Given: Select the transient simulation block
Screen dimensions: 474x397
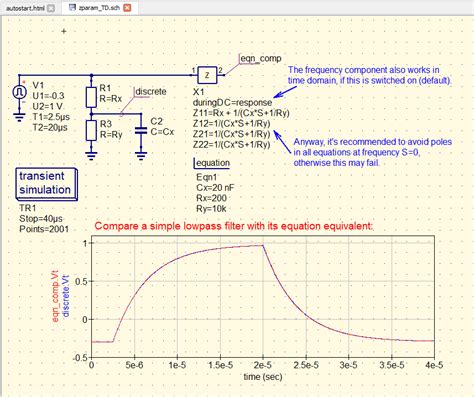Looking at the screenshot, I should 46,184.
